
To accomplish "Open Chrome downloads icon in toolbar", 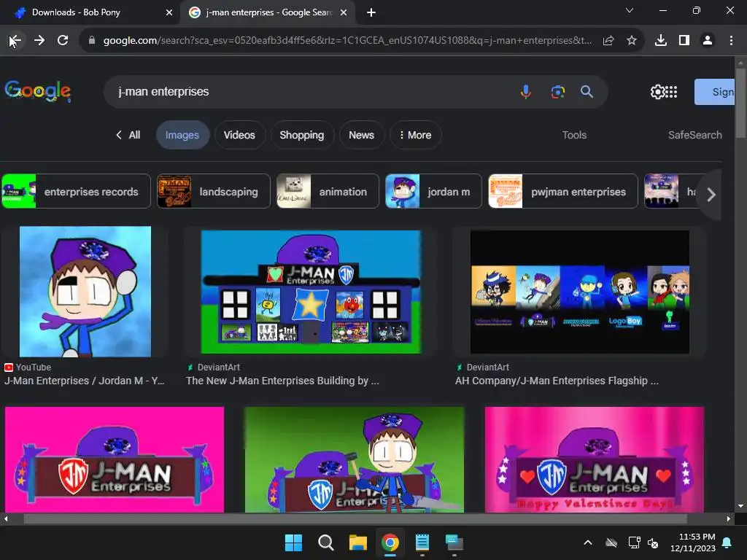I will (x=661, y=41).
